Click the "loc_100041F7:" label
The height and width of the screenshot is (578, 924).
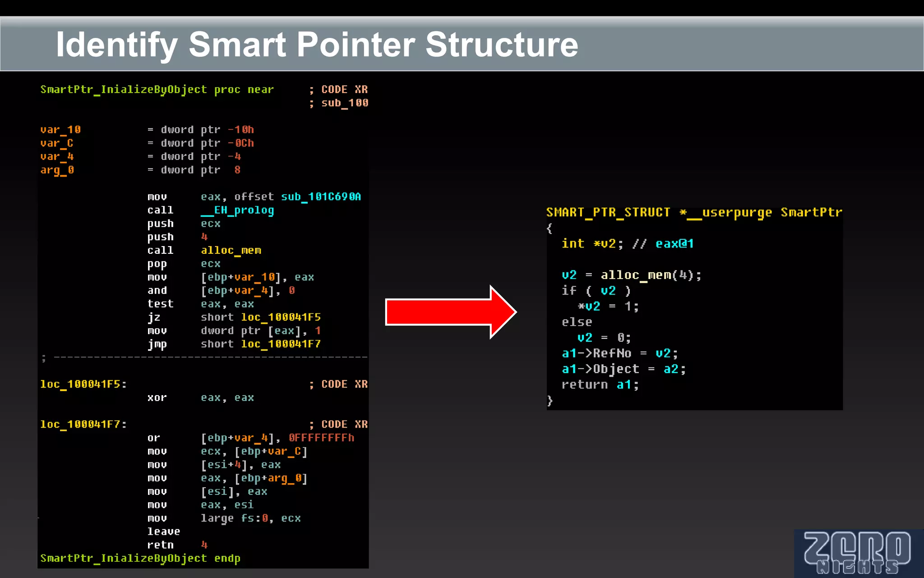click(x=83, y=425)
